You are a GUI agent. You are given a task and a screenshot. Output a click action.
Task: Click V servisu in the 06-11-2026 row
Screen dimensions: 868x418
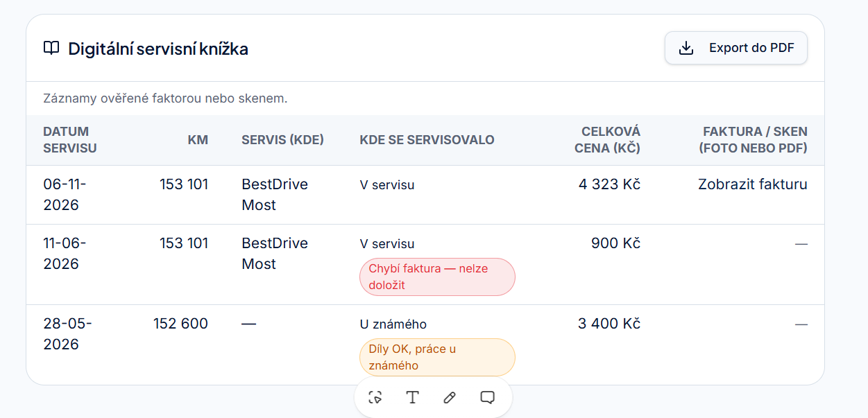(387, 185)
